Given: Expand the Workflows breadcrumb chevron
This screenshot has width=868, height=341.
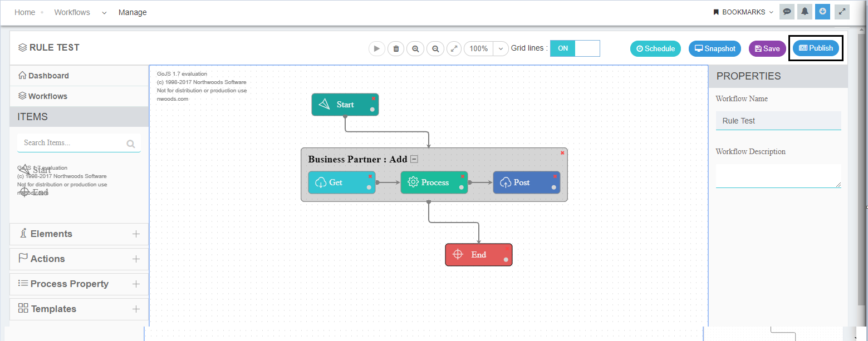Looking at the screenshot, I should (x=104, y=12).
